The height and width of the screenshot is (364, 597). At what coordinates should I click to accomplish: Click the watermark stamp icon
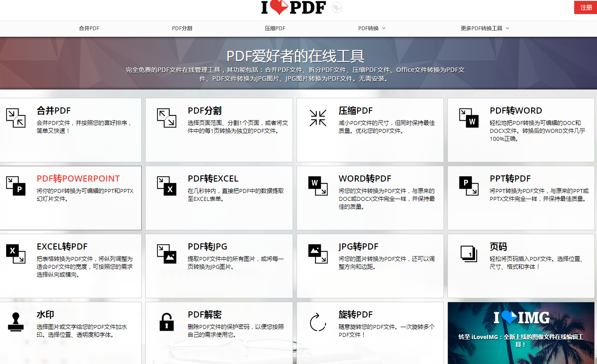[x=16, y=322]
